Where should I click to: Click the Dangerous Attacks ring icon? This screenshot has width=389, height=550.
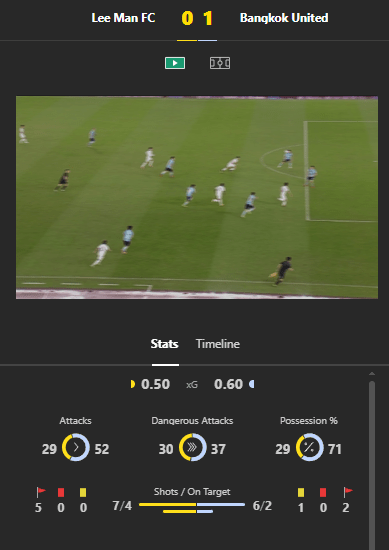193,447
